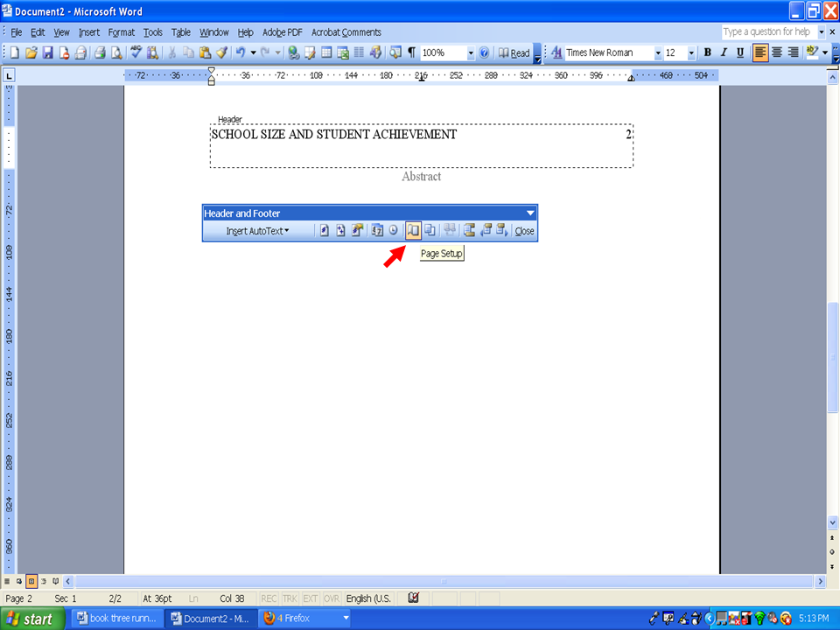This screenshot has height=630, width=840.
Task: Insert Page Number from Header and Footer toolbar
Action: (324, 231)
